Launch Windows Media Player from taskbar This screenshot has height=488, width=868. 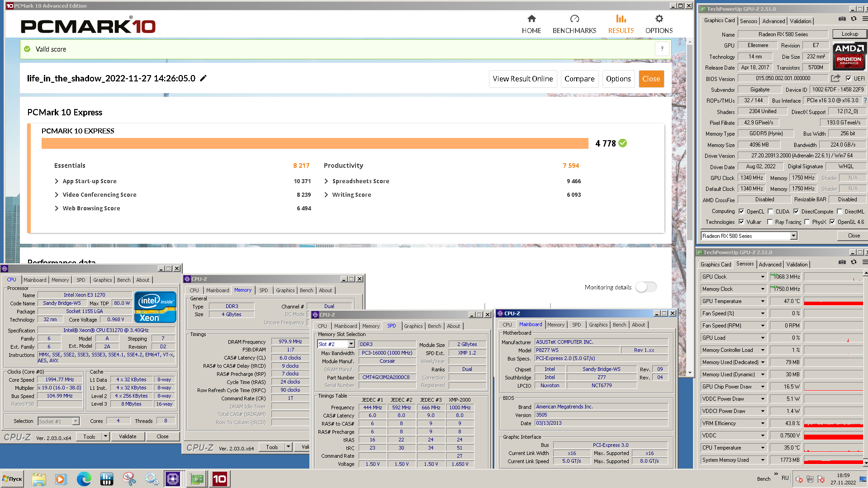61,479
